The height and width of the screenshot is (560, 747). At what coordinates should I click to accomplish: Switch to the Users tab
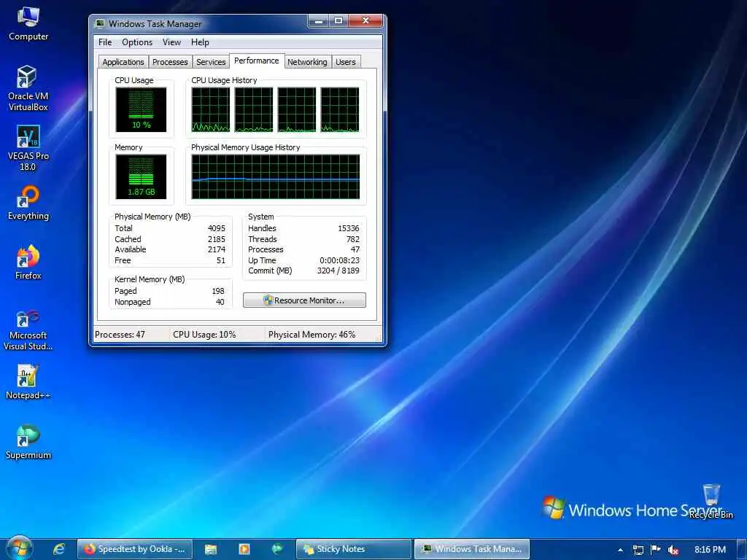(x=345, y=62)
